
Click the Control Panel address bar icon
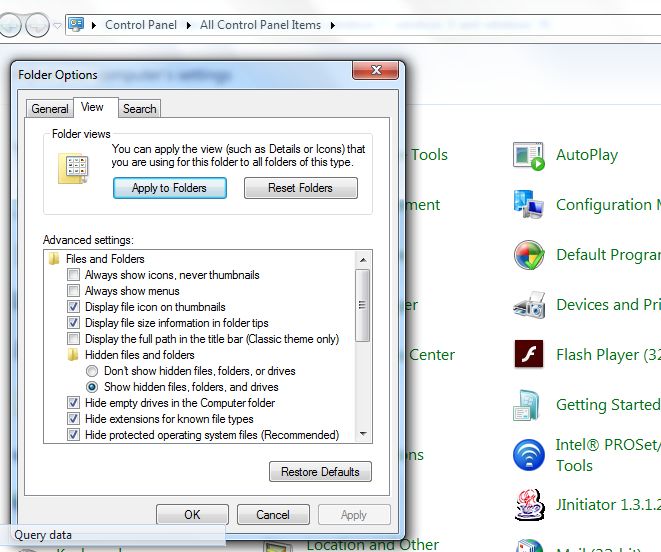76,24
